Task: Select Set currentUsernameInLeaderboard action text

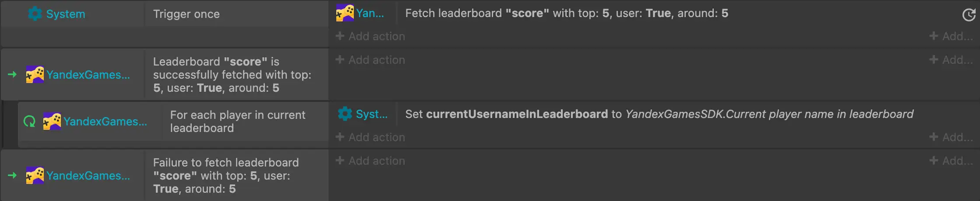Action: [659, 114]
